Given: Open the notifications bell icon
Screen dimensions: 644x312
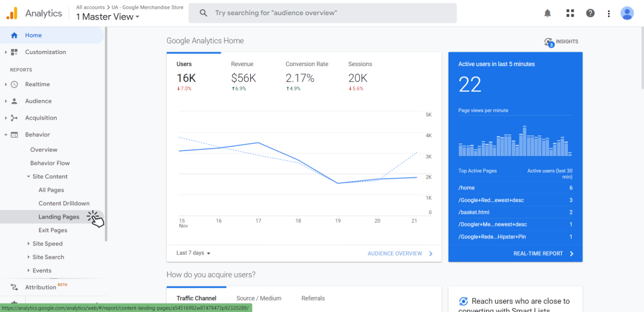Looking at the screenshot, I should click(548, 13).
